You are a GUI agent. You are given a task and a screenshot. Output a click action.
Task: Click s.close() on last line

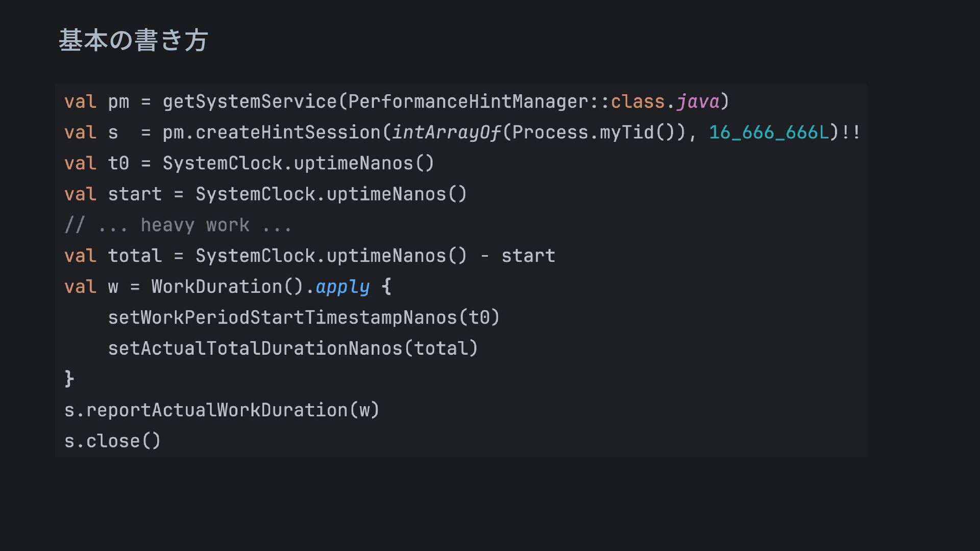(112, 441)
